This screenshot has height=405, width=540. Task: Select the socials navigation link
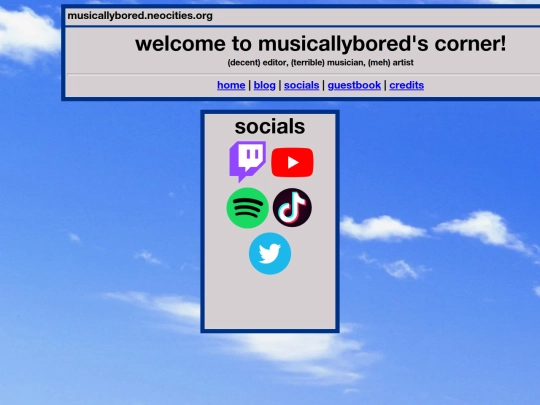[x=302, y=85]
